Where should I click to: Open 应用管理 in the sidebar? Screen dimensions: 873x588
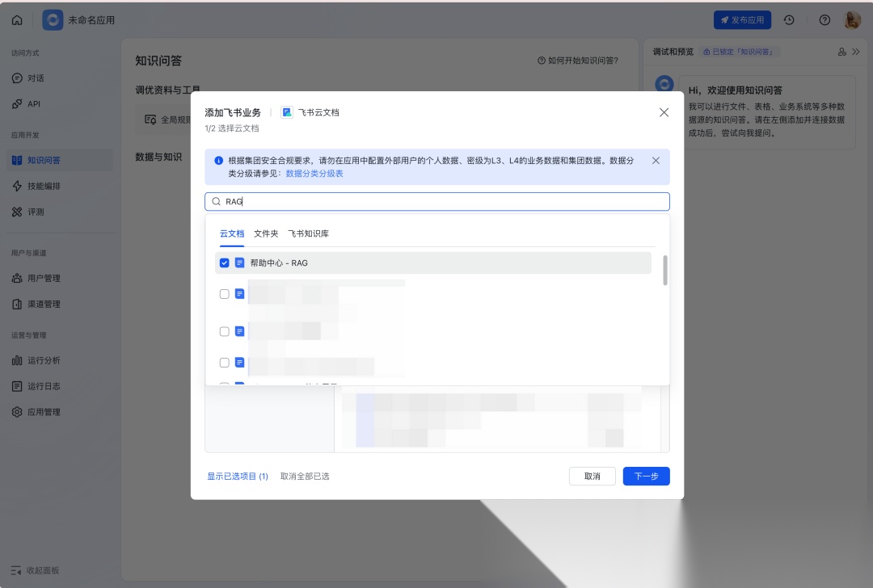coord(60,412)
